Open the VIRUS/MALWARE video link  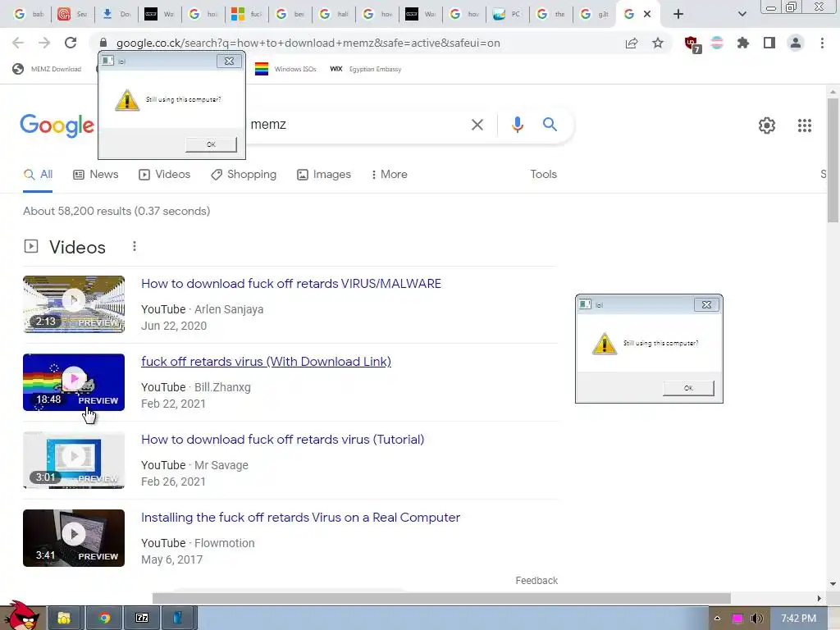click(291, 283)
